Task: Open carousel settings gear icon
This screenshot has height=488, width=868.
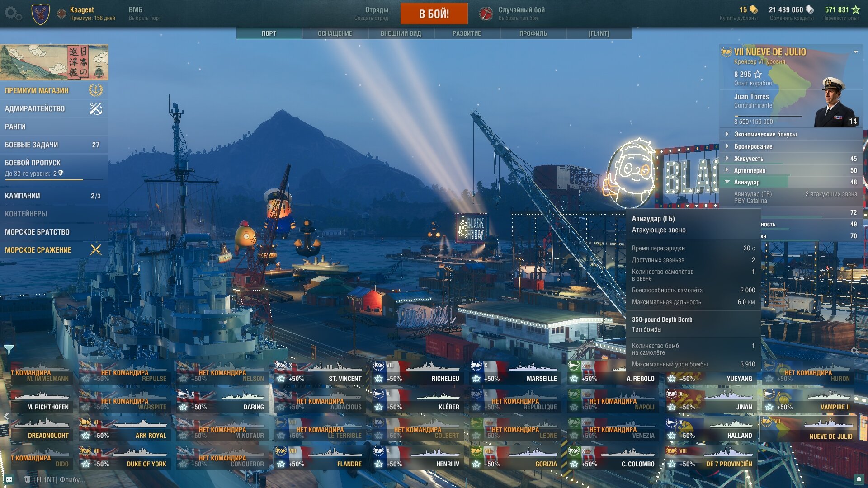Action: 854,351
